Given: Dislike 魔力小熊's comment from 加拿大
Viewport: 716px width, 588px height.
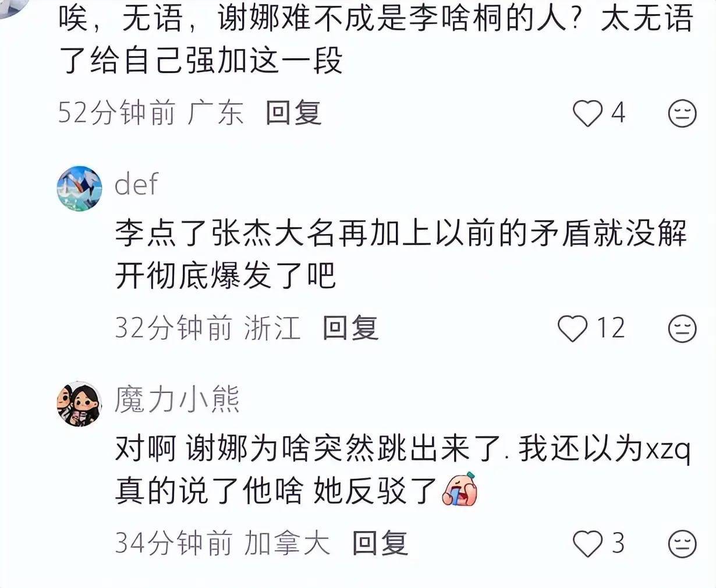Looking at the screenshot, I should click(x=682, y=544).
